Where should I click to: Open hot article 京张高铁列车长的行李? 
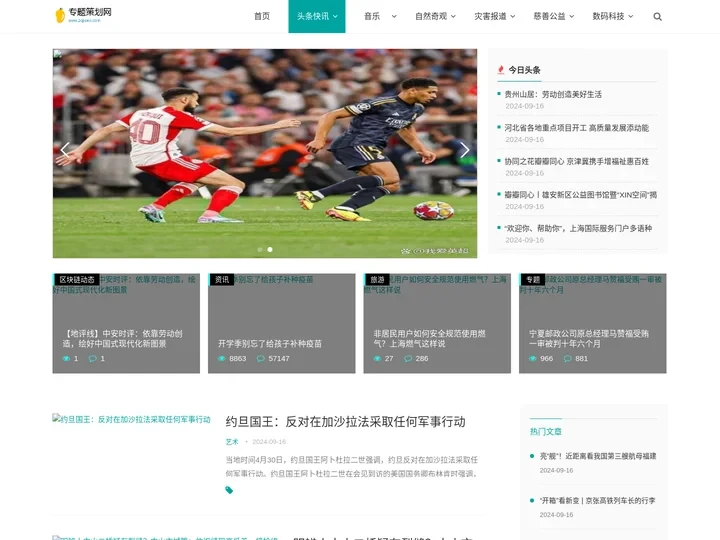[597, 501]
